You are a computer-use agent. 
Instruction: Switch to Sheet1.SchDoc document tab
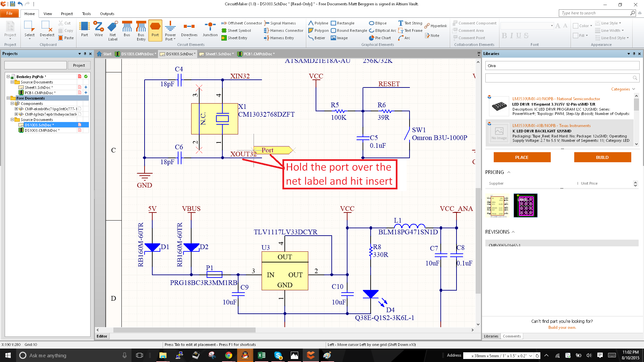click(216, 54)
